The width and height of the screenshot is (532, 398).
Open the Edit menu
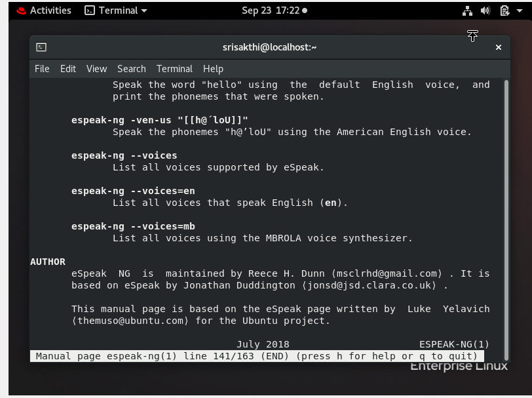click(x=67, y=68)
